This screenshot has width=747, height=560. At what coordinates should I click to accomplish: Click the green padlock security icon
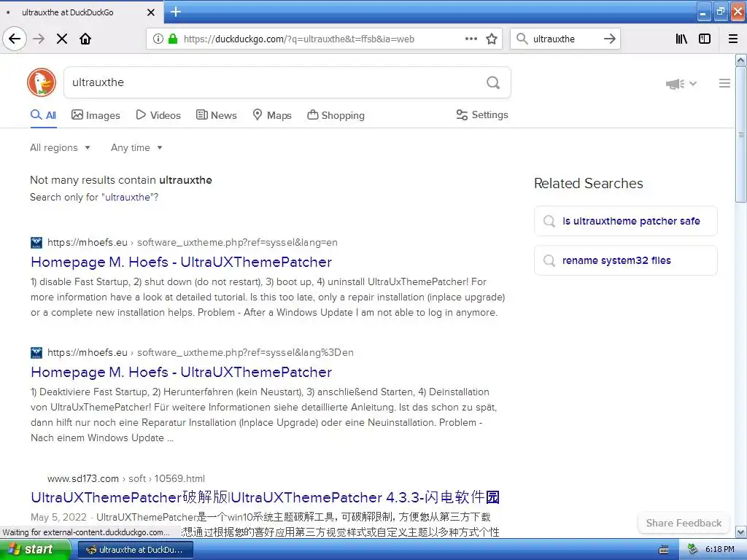pyautogui.click(x=173, y=39)
